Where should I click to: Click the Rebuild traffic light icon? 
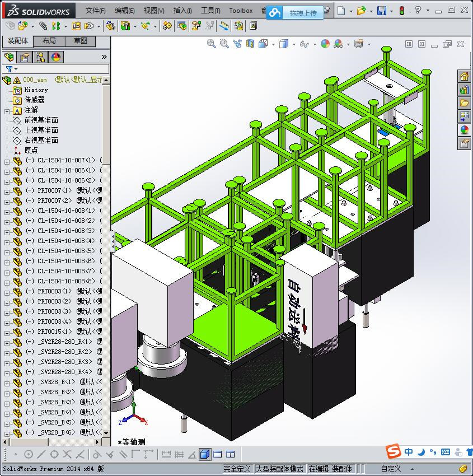click(402, 11)
